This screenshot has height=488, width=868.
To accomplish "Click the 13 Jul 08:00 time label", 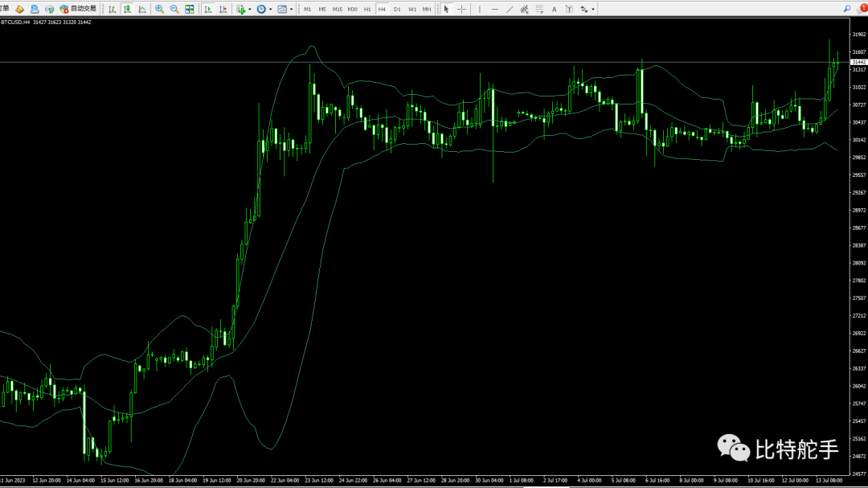I will (x=829, y=480).
